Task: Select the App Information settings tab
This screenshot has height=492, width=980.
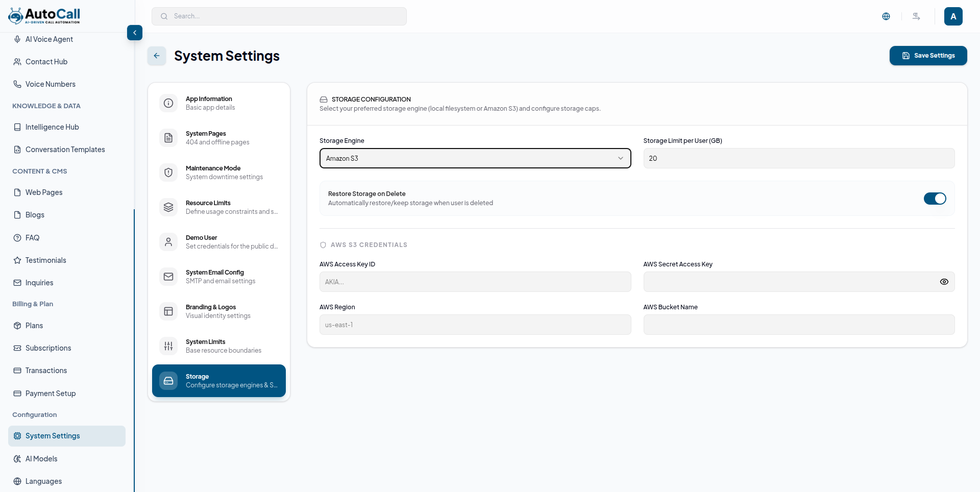Action: pos(219,103)
